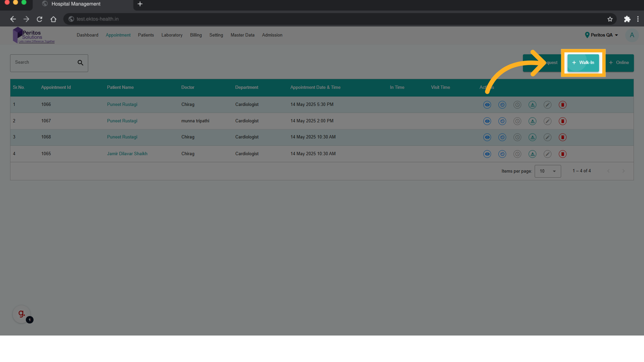View appointment 1066 with the eye icon

tap(487, 105)
